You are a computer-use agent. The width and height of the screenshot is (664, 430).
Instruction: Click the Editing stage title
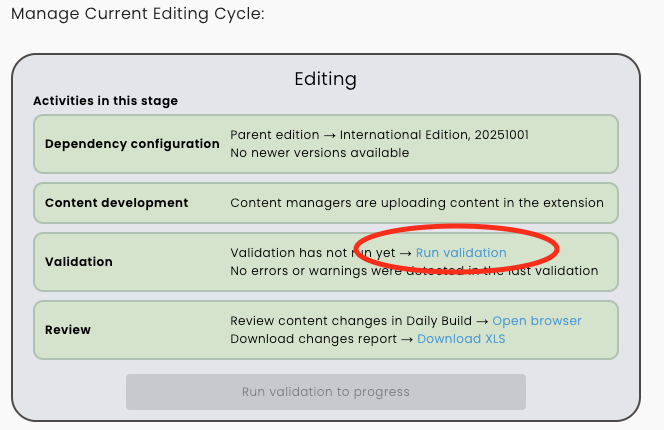[x=325, y=79]
